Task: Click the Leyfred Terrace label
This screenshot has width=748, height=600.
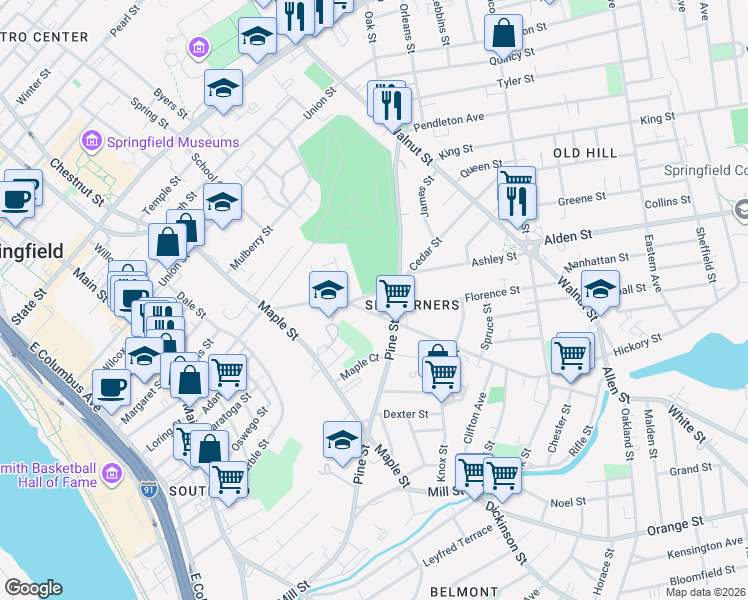Action: [457, 546]
